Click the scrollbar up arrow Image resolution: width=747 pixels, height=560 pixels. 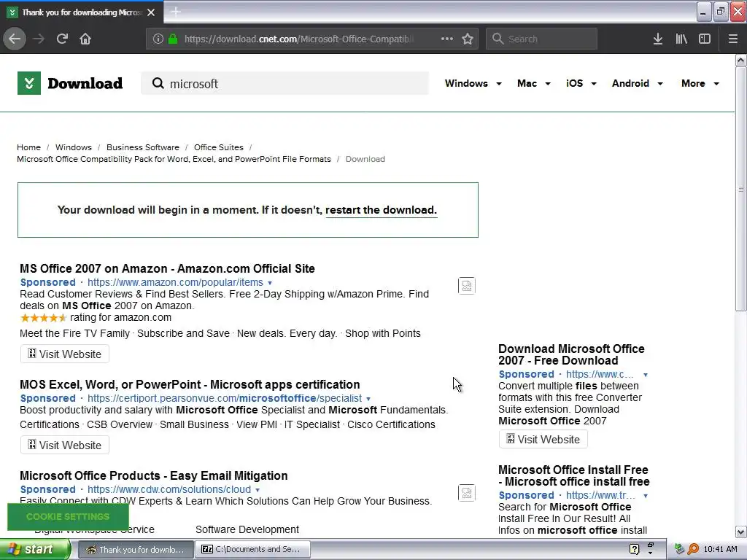tap(740, 60)
